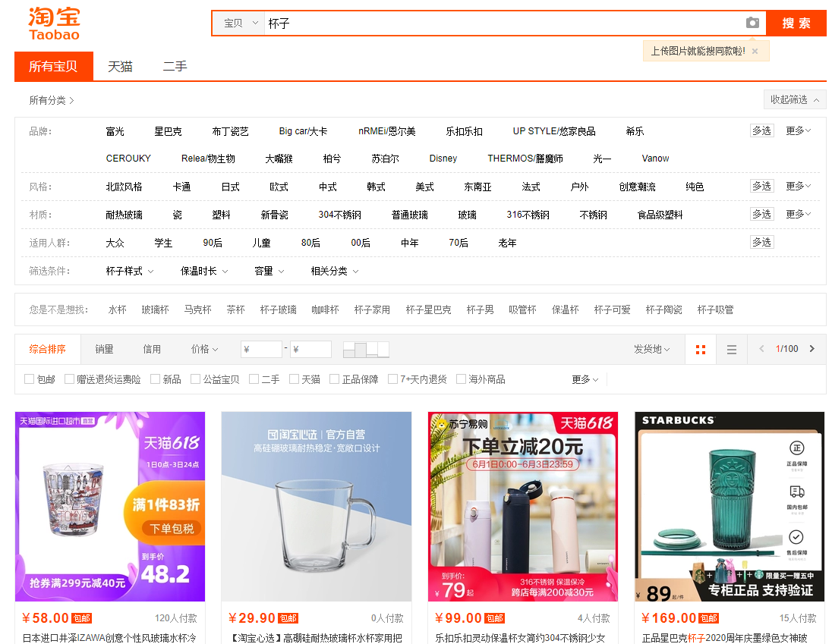Filter by brand 富光
The width and height of the screenshot is (832, 644).
[x=115, y=131]
